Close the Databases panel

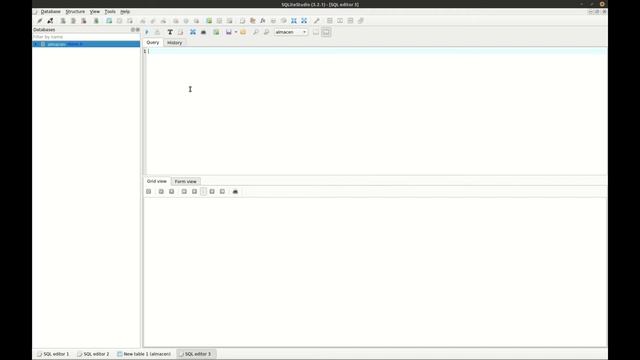pyautogui.click(x=138, y=30)
